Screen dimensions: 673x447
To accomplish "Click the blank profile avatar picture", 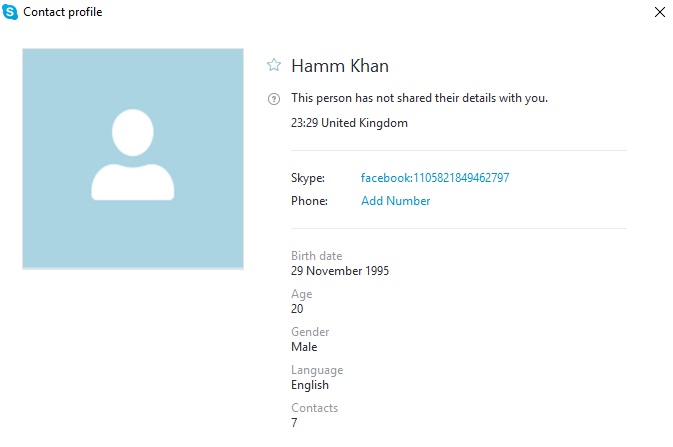I will [133, 159].
